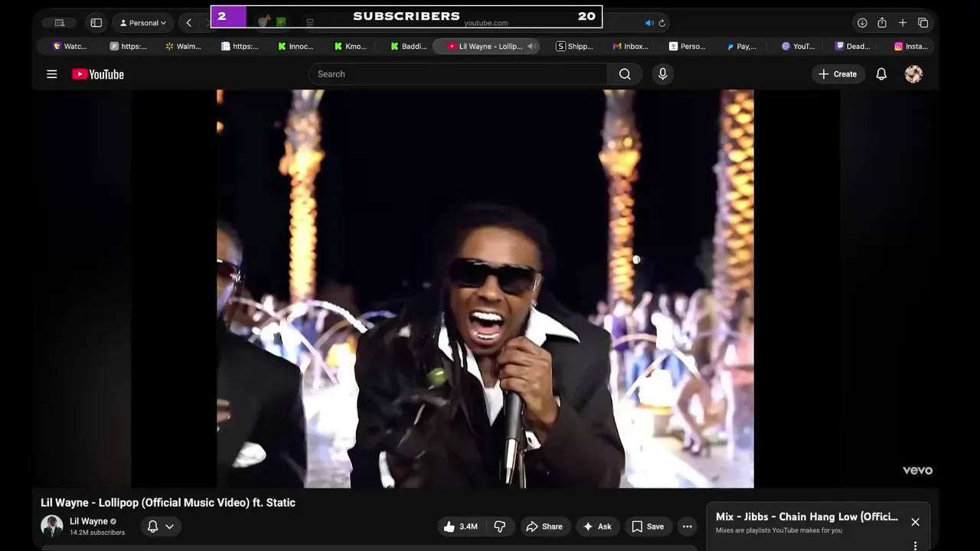Open Safari downloads icon
The image size is (980, 551).
[862, 23]
